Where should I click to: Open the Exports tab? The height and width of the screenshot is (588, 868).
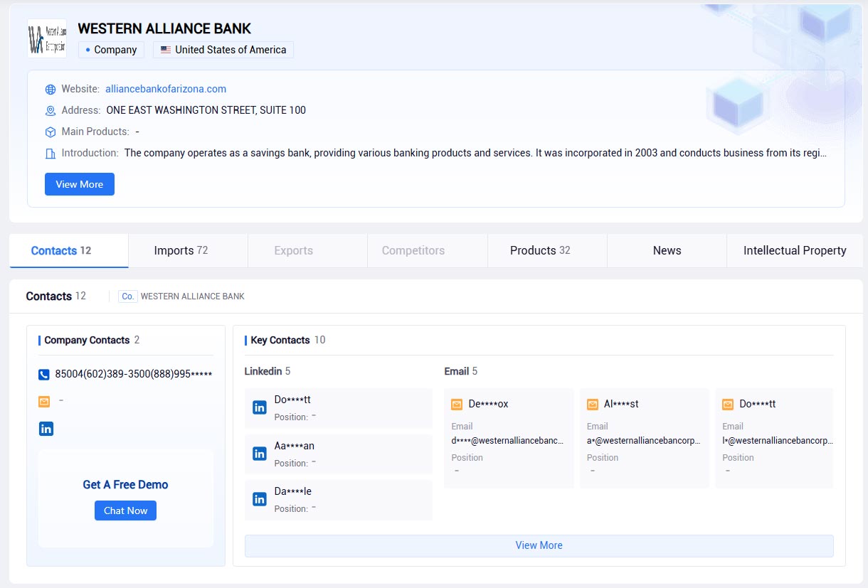click(x=307, y=250)
